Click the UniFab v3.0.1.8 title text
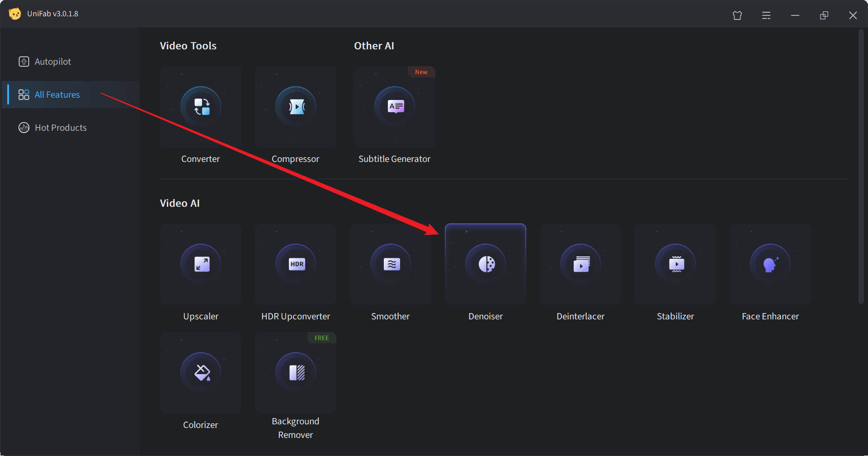868x456 pixels. click(x=52, y=14)
